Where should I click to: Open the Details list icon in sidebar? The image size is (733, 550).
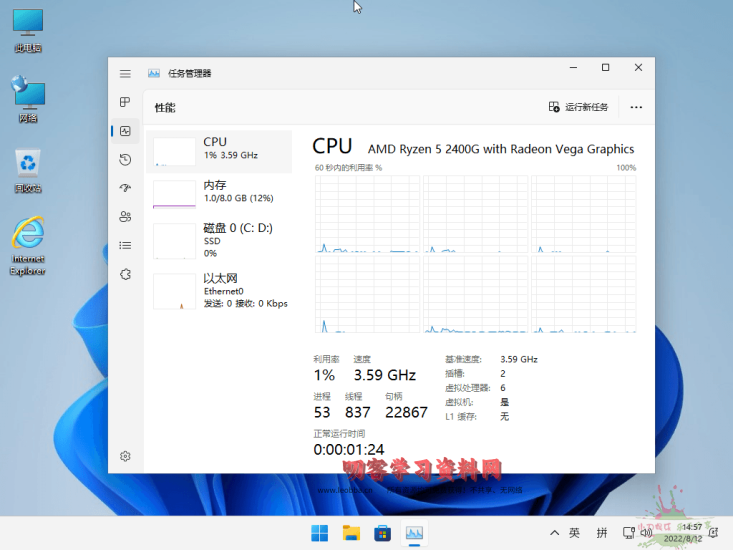click(125, 245)
